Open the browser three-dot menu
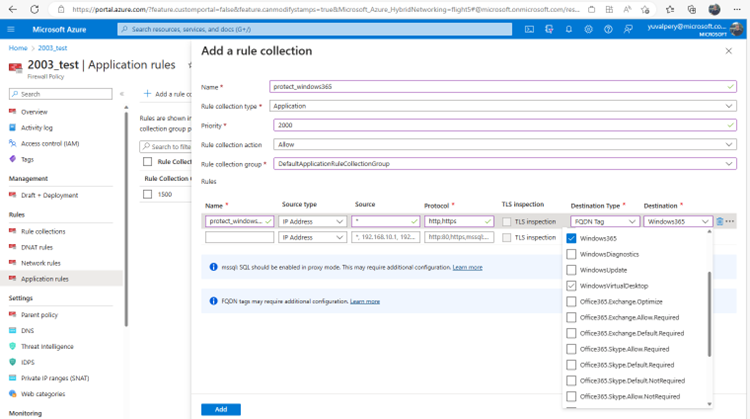Screen dimensions: 750x419 coord(737,9)
